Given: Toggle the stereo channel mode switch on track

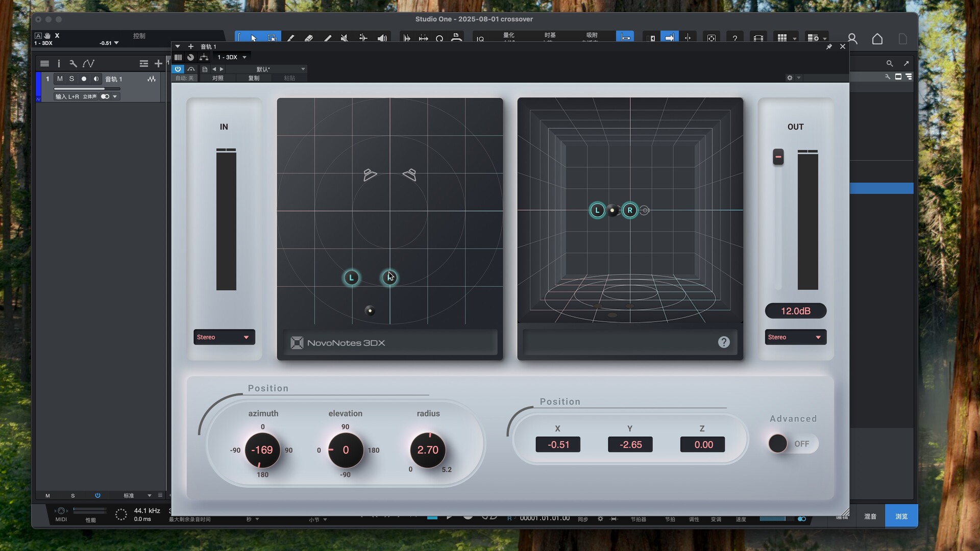Looking at the screenshot, I should pyautogui.click(x=105, y=96).
